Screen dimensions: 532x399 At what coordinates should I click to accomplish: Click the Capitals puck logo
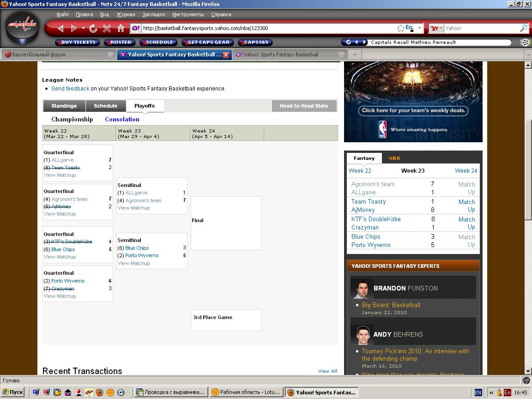click(22, 28)
